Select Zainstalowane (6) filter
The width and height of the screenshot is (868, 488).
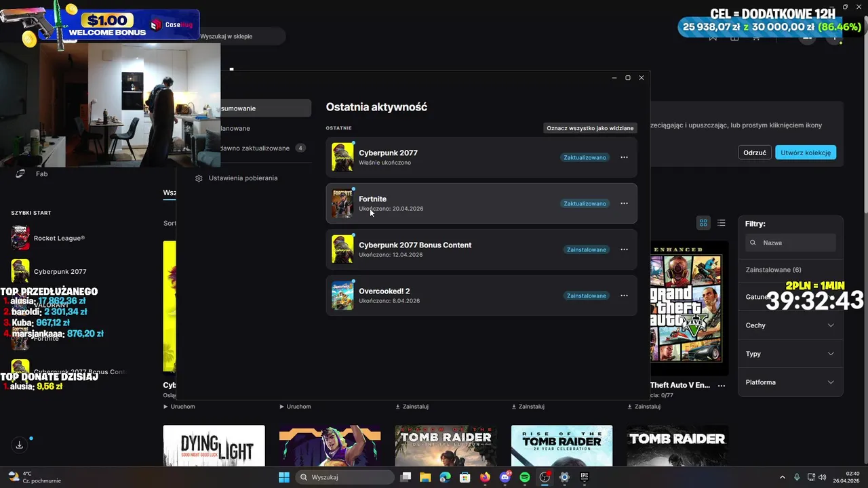click(773, 270)
